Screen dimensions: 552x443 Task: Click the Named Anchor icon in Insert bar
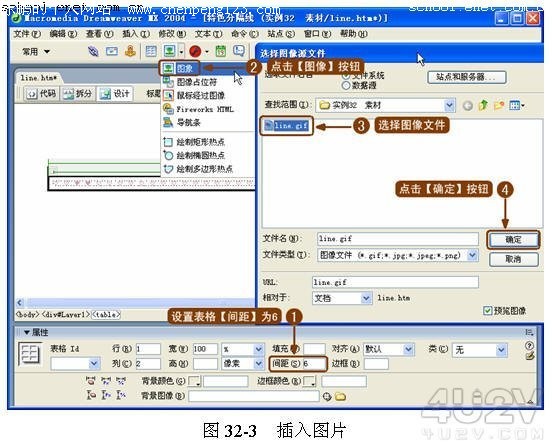(130, 51)
